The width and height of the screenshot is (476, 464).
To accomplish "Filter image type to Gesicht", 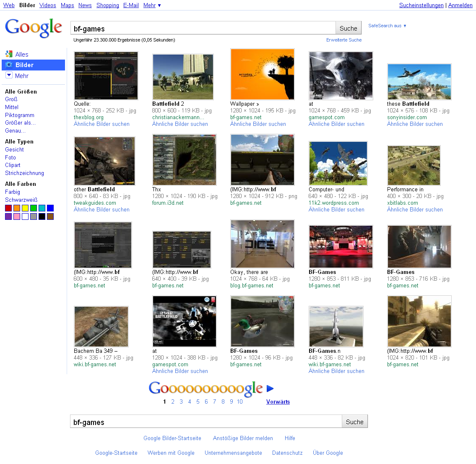I will 14,149.
